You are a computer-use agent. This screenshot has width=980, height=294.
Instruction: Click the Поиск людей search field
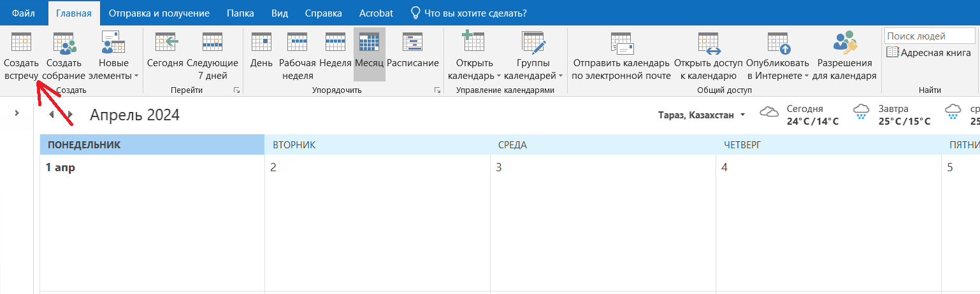click(x=928, y=36)
